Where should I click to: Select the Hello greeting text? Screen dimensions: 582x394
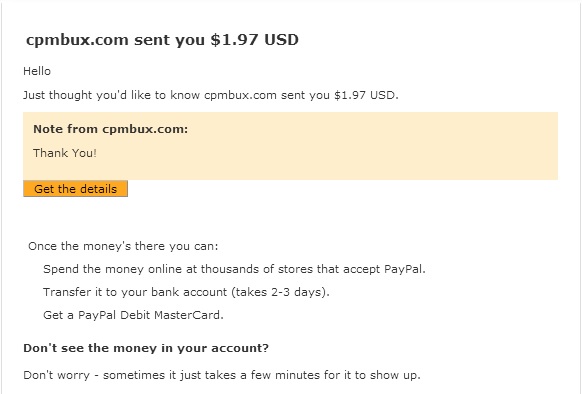tap(37, 71)
